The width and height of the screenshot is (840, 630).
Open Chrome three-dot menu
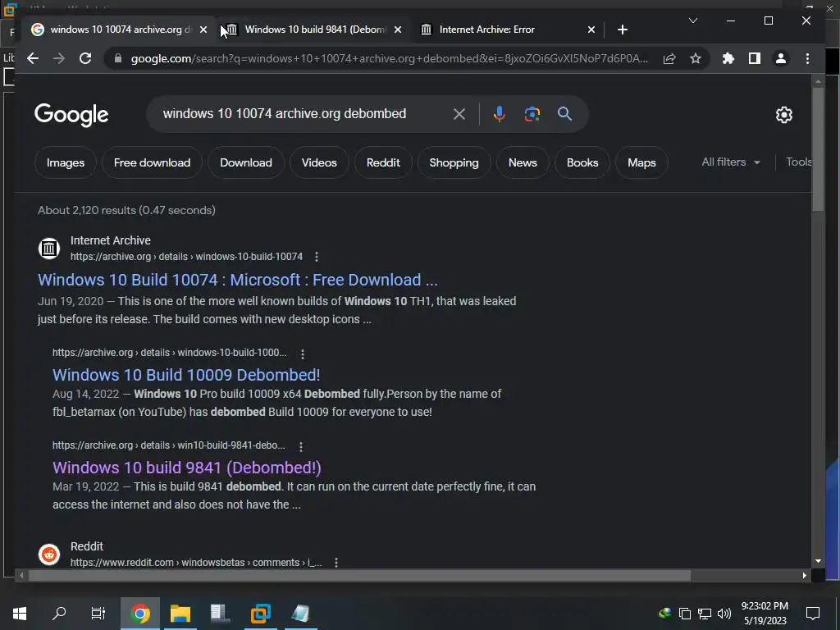tap(807, 58)
